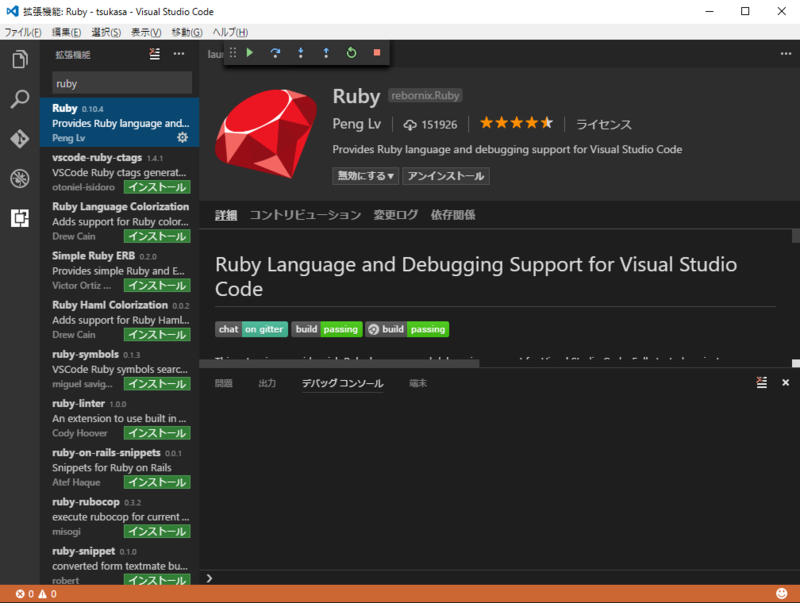Open the 表示(V) menu
This screenshot has width=800, height=603.
click(x=146, y=32)
